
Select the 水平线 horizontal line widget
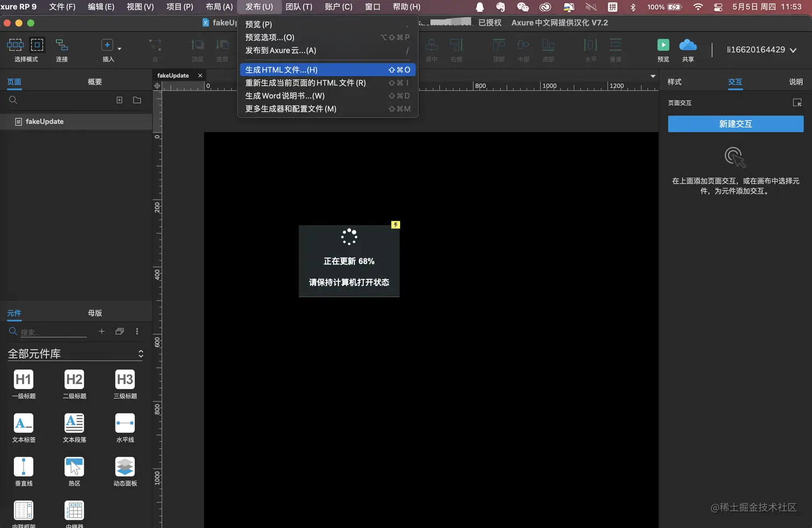pyautogui.click(x=125, y=428)
